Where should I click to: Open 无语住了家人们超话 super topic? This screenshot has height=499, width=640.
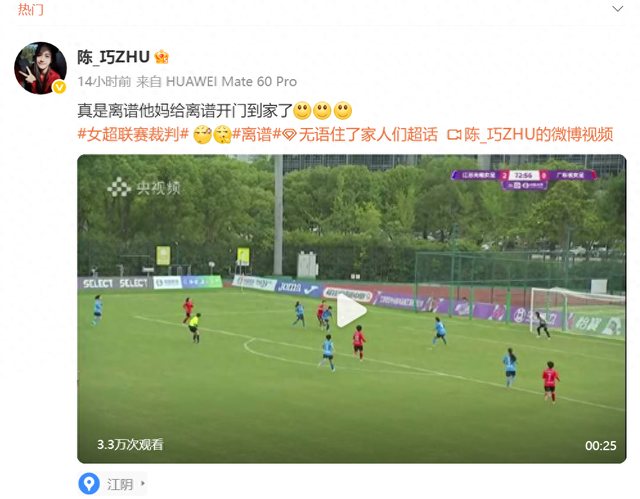pyautogui.click(x=368, y=134)
